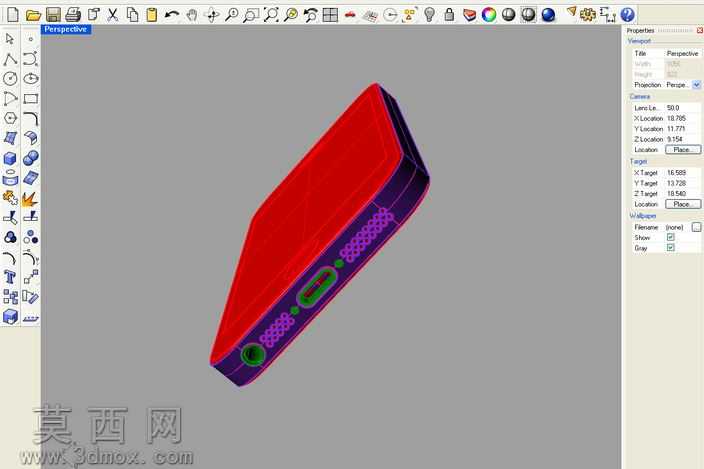Pick the Select arrow tool
The width and height of the screenshot is (704, 469).
[x=10, y=39]
